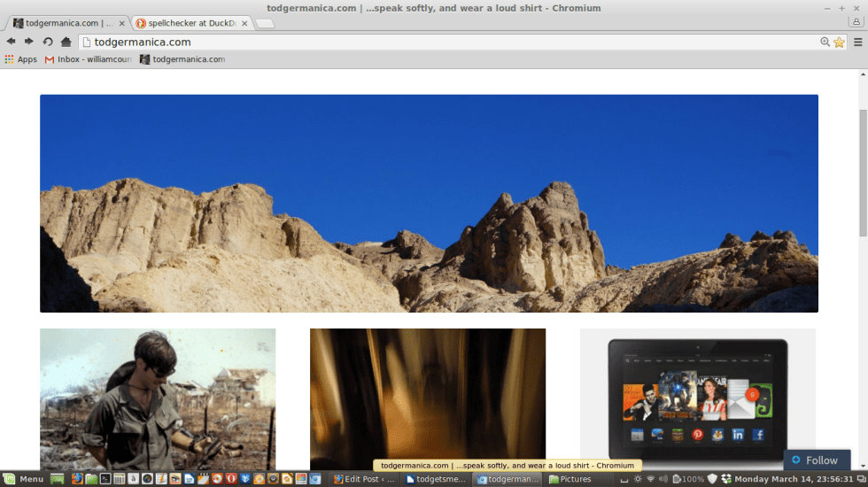Launch Dropbox from the panel launcher
Screen dimensions: 868x487
pos(245,479)
